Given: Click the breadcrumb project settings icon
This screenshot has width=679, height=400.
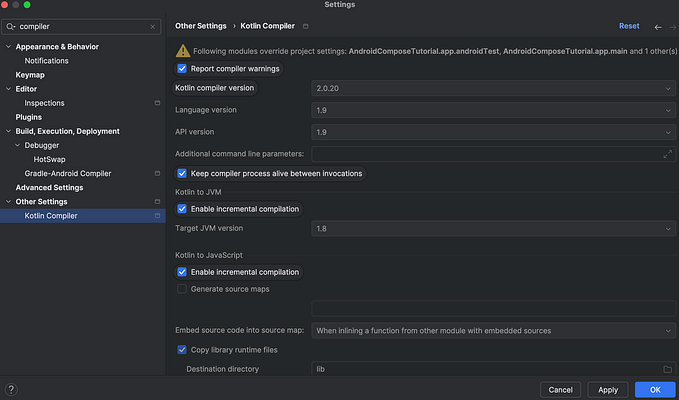Looking at the screenshot, I should coord(305,26).
